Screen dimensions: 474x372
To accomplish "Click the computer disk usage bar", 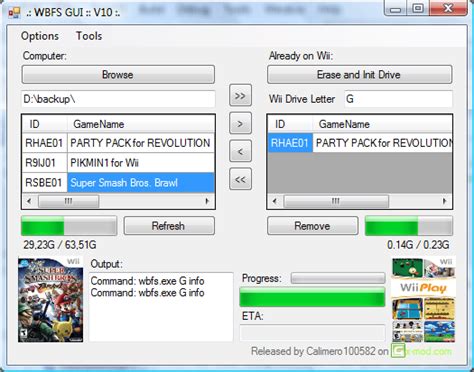I will (x=69, y=226).
